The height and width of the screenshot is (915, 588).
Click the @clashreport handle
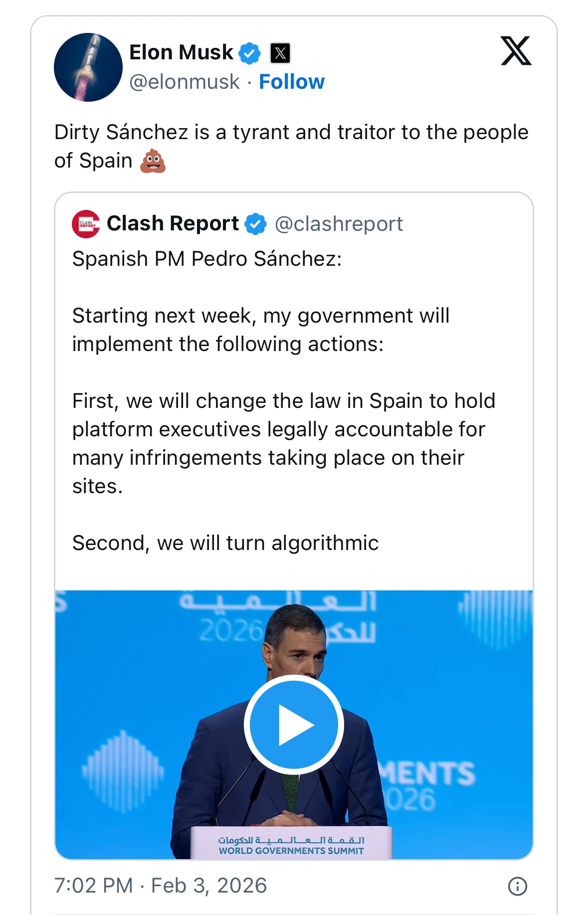click(x=339, y=224)
